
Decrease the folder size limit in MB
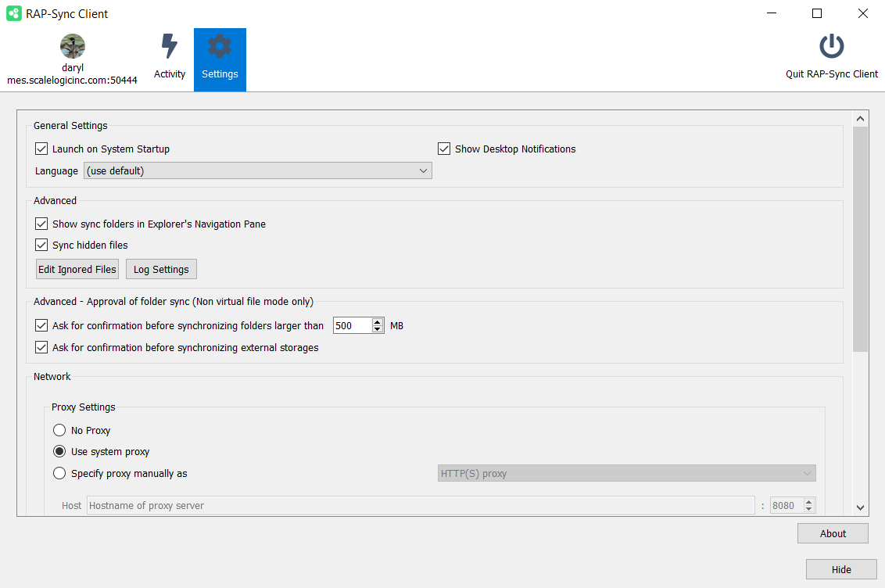pyautogui.click(x=378, y=329)
